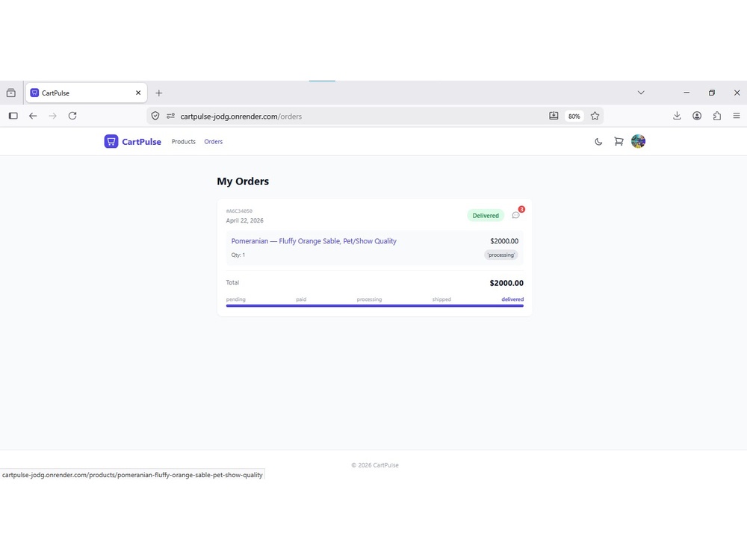Click the order progress bar
747x560 pixels.
(x=375, y=305)
